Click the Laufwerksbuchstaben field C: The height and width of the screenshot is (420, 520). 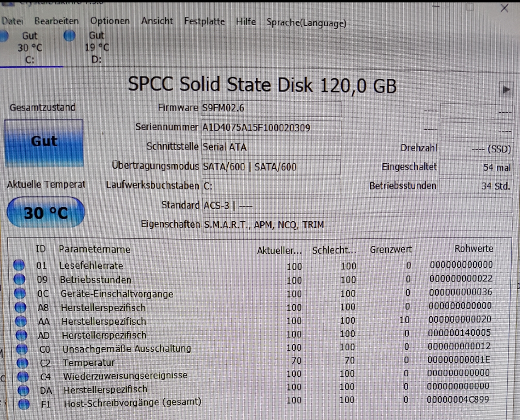click(x=271, y=186)
